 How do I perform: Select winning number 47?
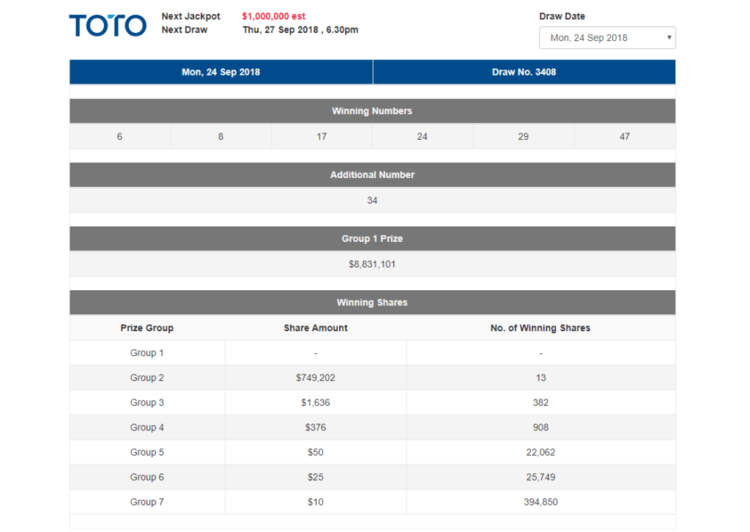[x=625, y=137]
